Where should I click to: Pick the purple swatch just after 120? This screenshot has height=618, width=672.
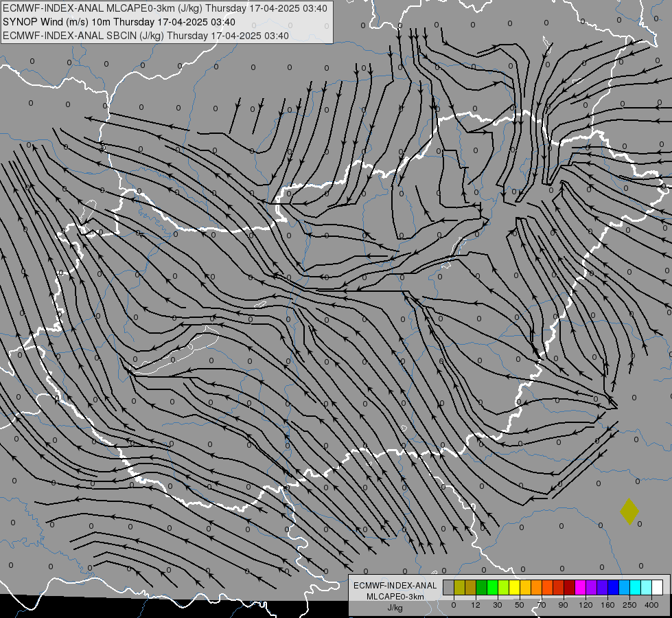coord(592,587)
